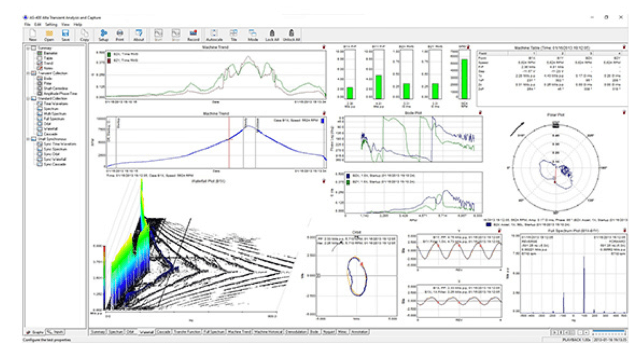Switch to the Cascade bottom tab
The width and height of the screenshot is (644, 355).
click(x=164, y=332)
